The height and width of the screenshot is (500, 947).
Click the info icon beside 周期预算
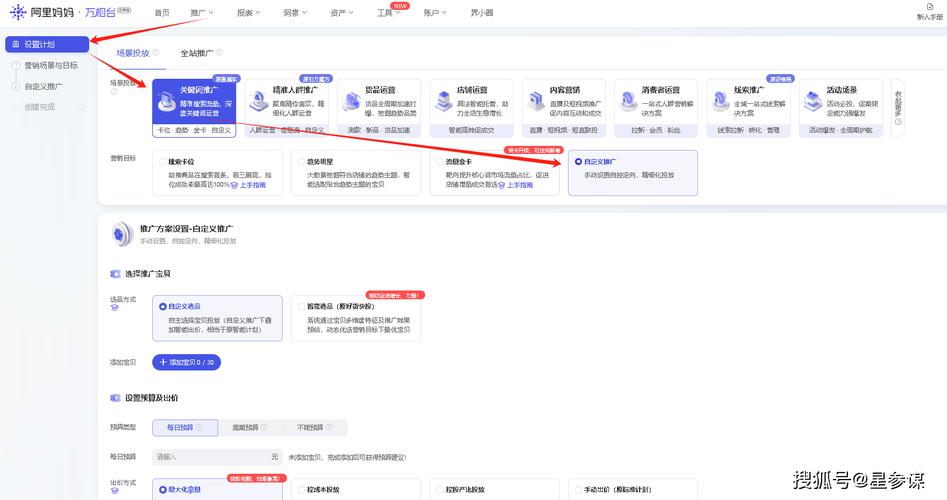point(263,427)
